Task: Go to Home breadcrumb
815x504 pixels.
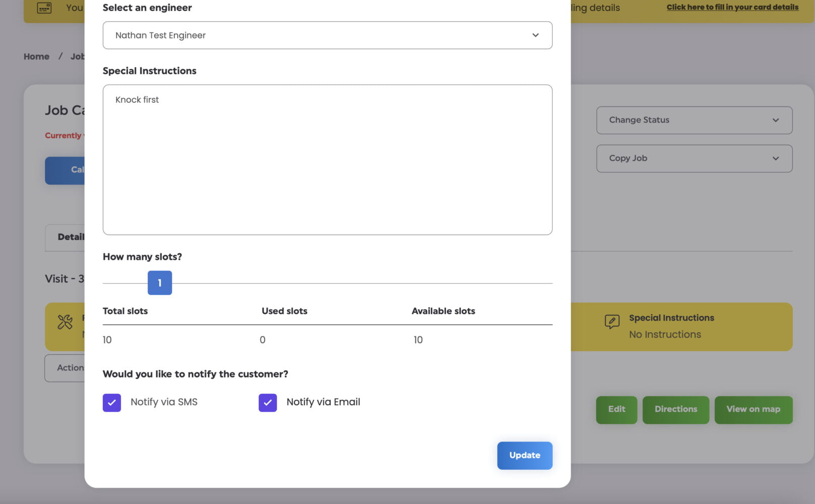Action: tap(36, 56)
